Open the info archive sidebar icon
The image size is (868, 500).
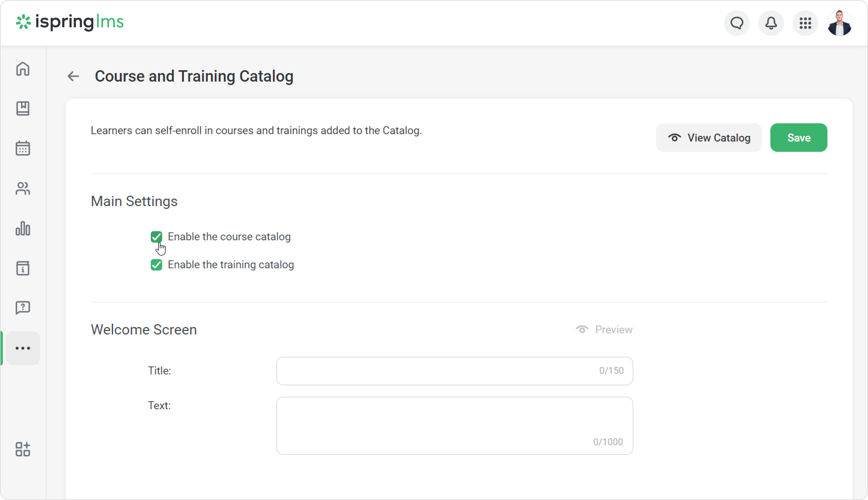pos(23,268)
